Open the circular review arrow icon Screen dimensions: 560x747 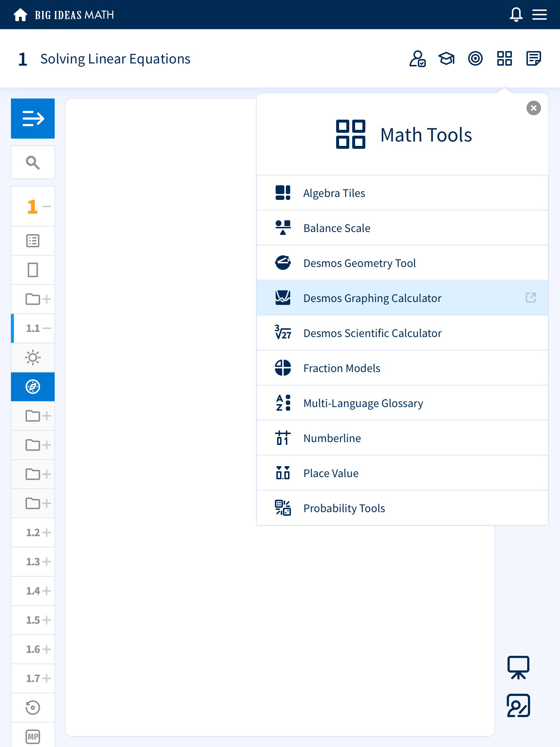coord(33,708)
